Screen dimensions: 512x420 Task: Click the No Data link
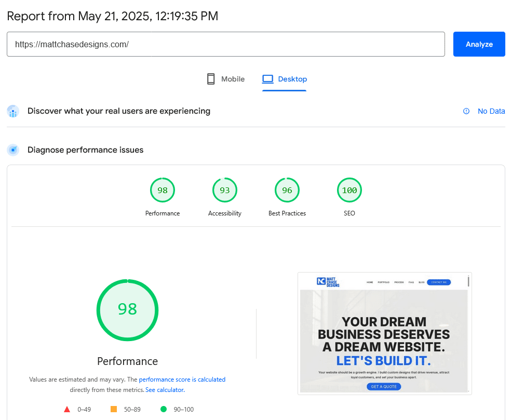491,111
